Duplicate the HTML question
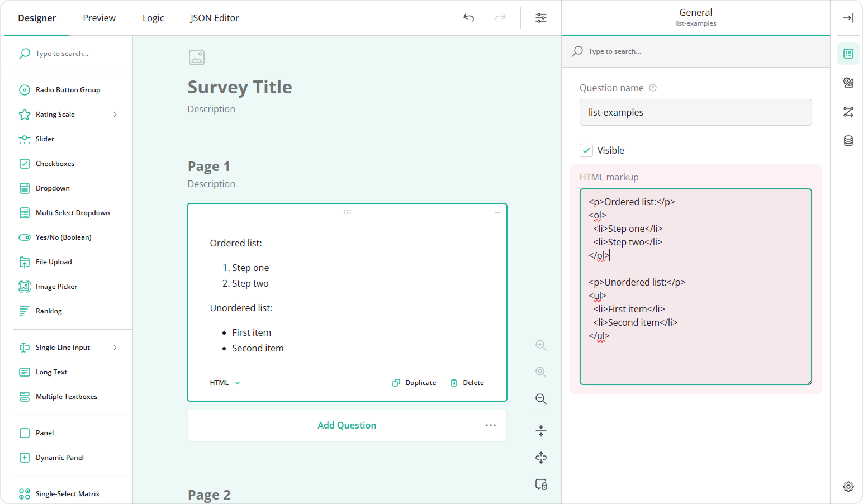The image size is (863, 504). pos(414,382)
